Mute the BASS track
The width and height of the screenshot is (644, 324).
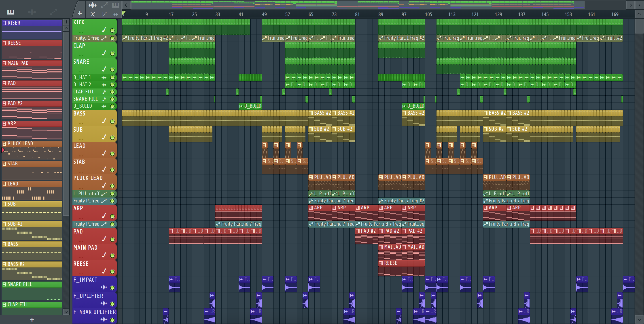click(112, 122)
